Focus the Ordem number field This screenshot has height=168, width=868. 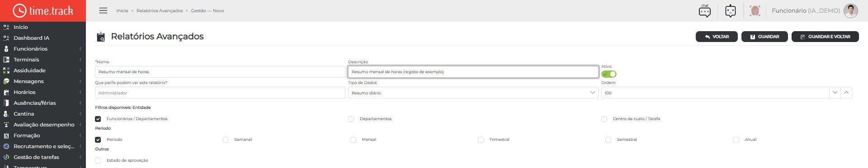click(715, 93)
